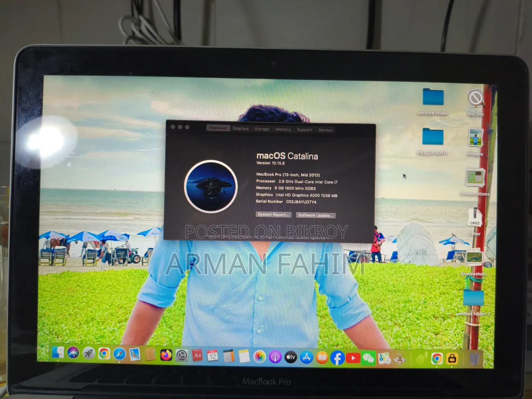Open the brown Contacts icon in Dock

click(x=150, y=355)
